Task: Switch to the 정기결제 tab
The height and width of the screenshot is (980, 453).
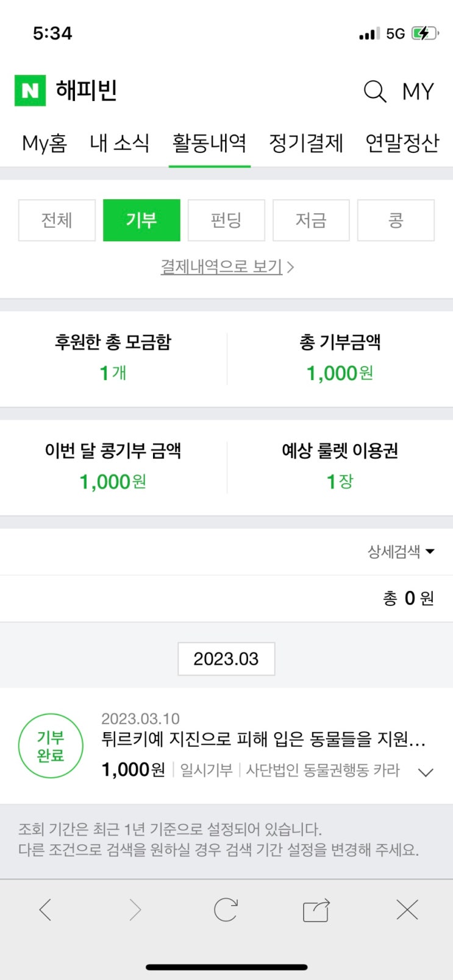Action: click(306, 143)
